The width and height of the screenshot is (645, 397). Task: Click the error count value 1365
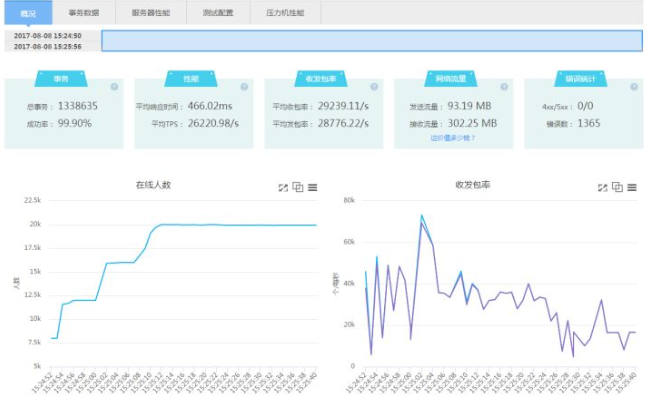point(589,123)
